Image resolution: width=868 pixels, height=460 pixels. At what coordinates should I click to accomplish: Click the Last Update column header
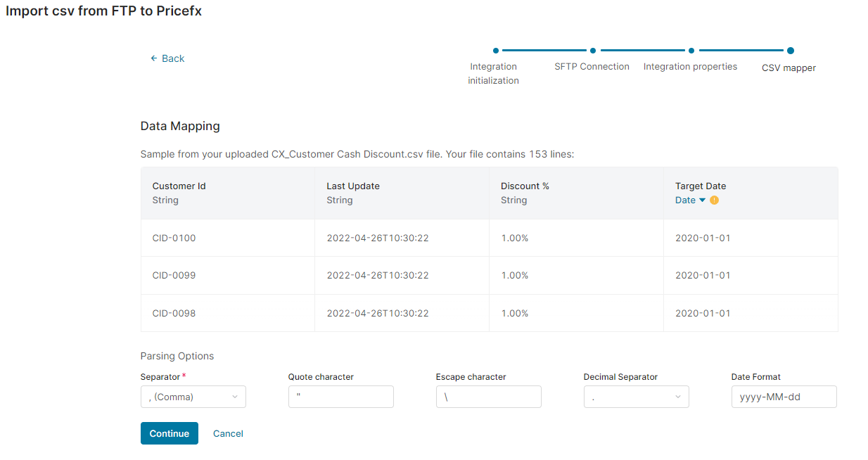tap(352, 186)
